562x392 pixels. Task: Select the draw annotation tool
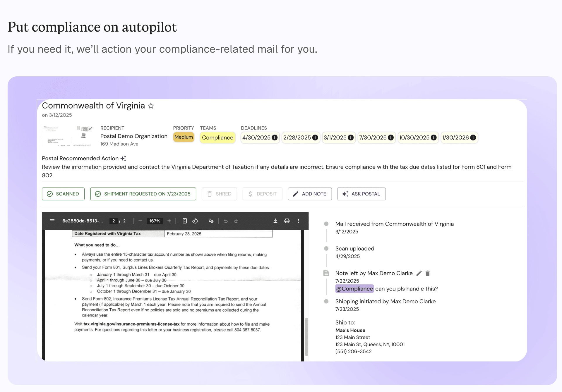tap(211, 221)
